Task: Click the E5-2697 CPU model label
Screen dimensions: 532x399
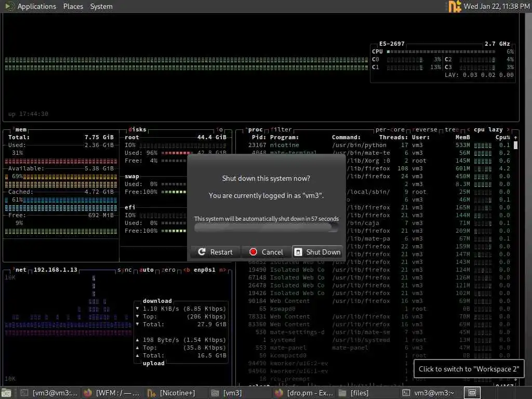Action: (392, 44)
